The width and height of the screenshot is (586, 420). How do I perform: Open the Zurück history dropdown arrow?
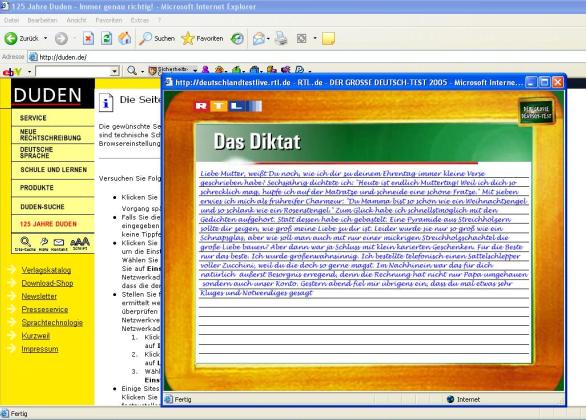(46, 38)
